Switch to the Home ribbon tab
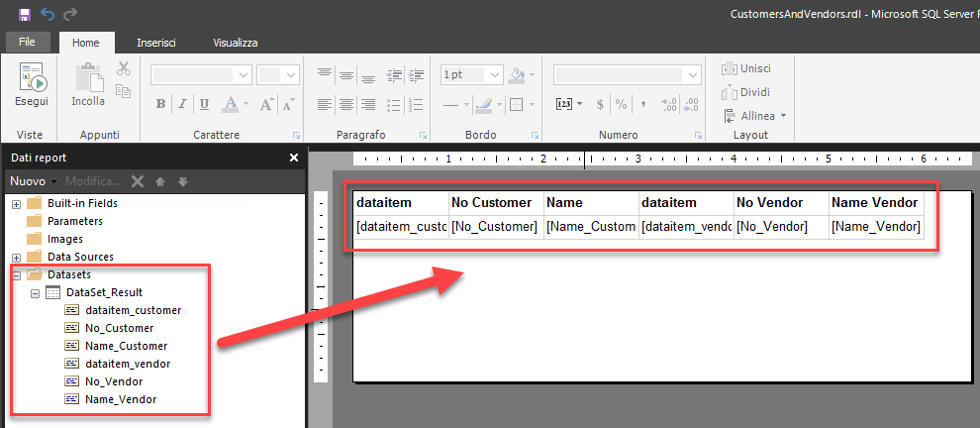 [85, 43]
